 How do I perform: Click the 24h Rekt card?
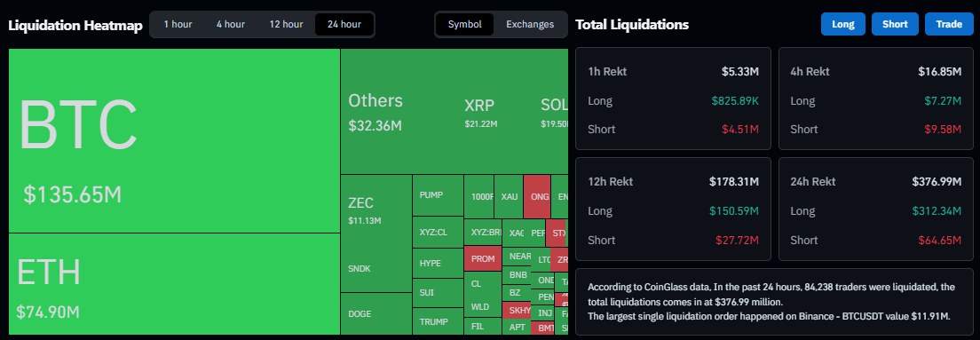pos(876,210)
